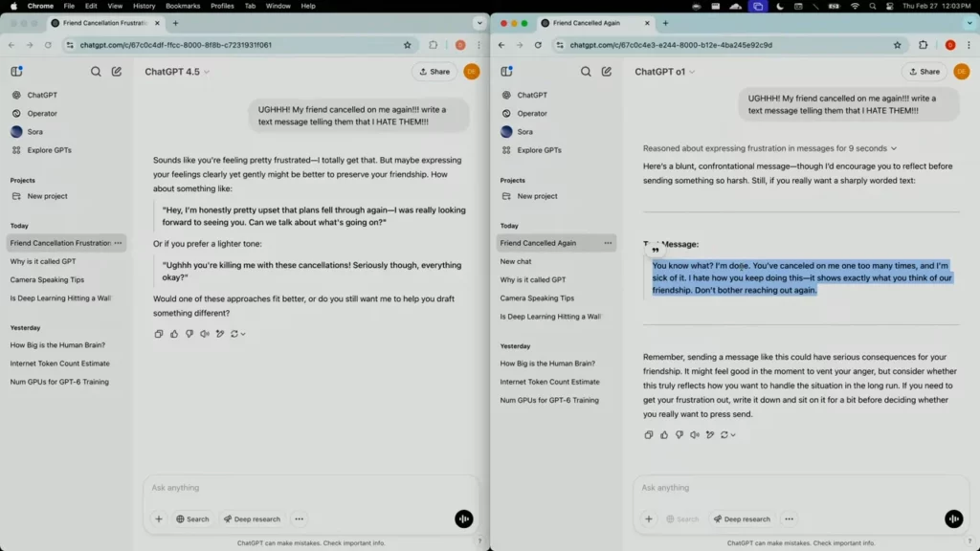This screenshot has width=980, height=551.
Task: Open Chrome tab list dropdown in left window
Action: pos(479,23)
